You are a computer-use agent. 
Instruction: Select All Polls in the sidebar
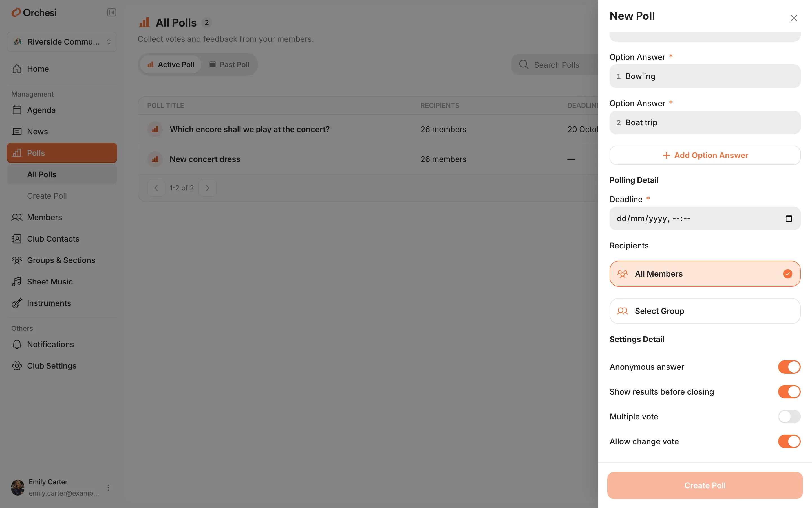click(62, 174)
